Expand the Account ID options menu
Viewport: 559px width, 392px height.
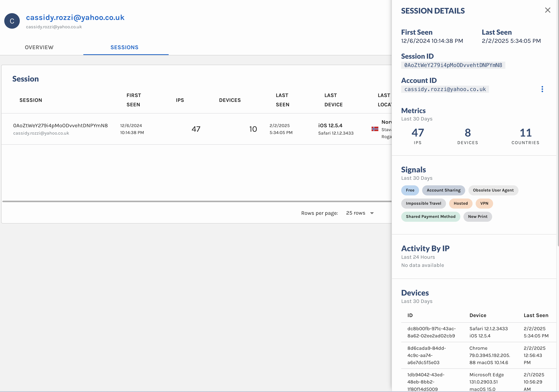click(x=543, y=89)
